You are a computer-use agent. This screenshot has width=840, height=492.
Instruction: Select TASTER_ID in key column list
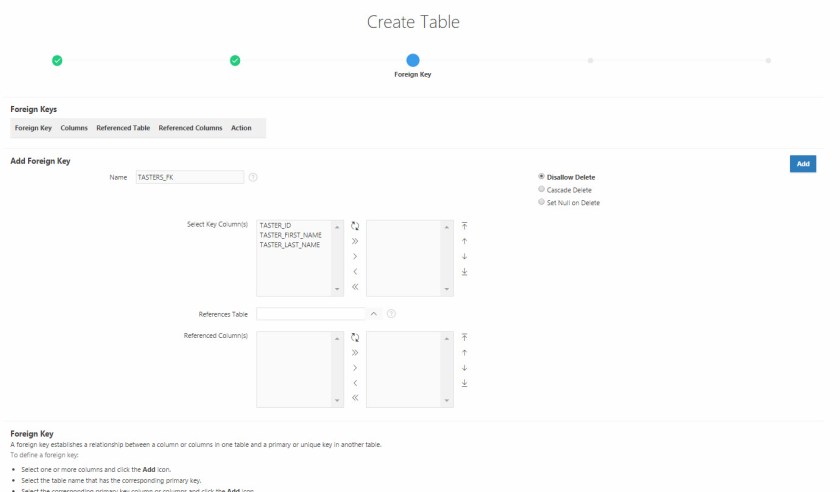point(276,226)
